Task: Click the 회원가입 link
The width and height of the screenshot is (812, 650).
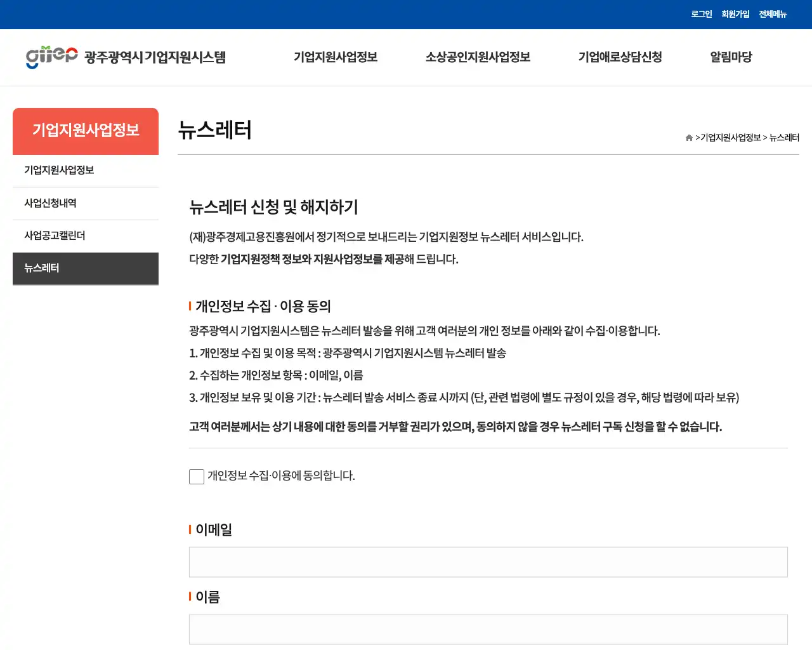Action: coord(735,14)
